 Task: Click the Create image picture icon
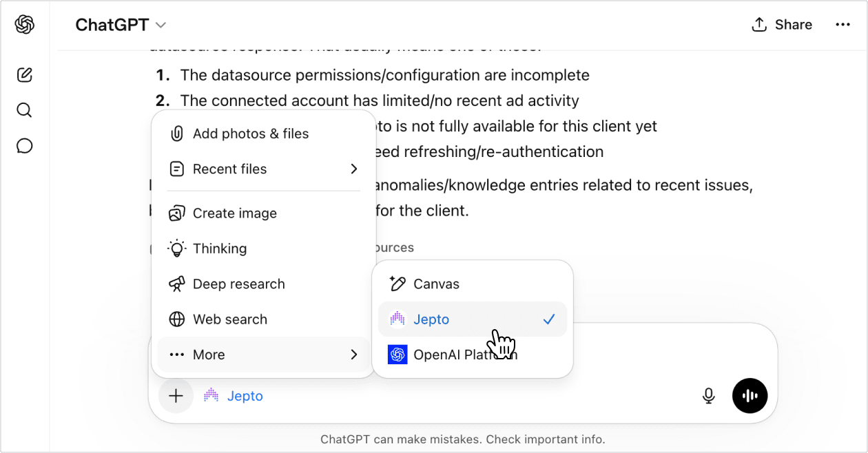[x=177, y=213]
